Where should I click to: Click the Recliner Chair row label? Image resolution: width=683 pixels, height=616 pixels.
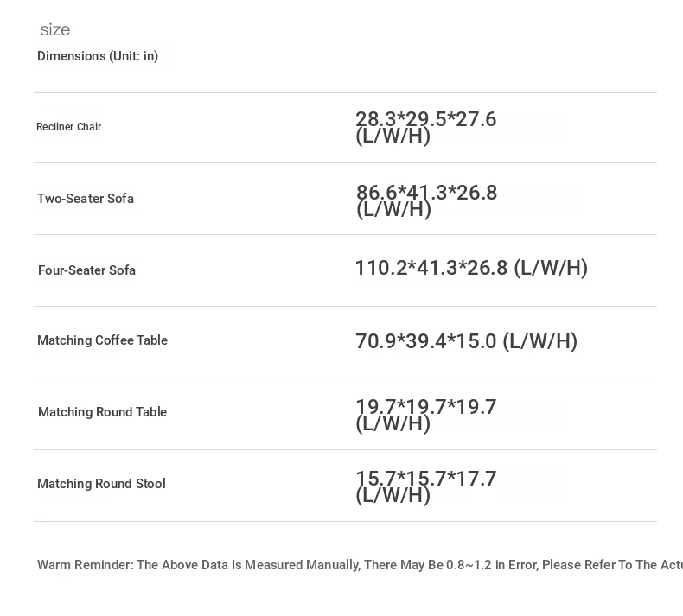pos(69,127)
